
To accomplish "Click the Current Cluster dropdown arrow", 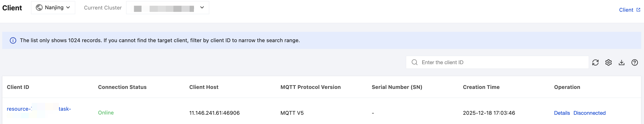I will [x=202, y=8].
